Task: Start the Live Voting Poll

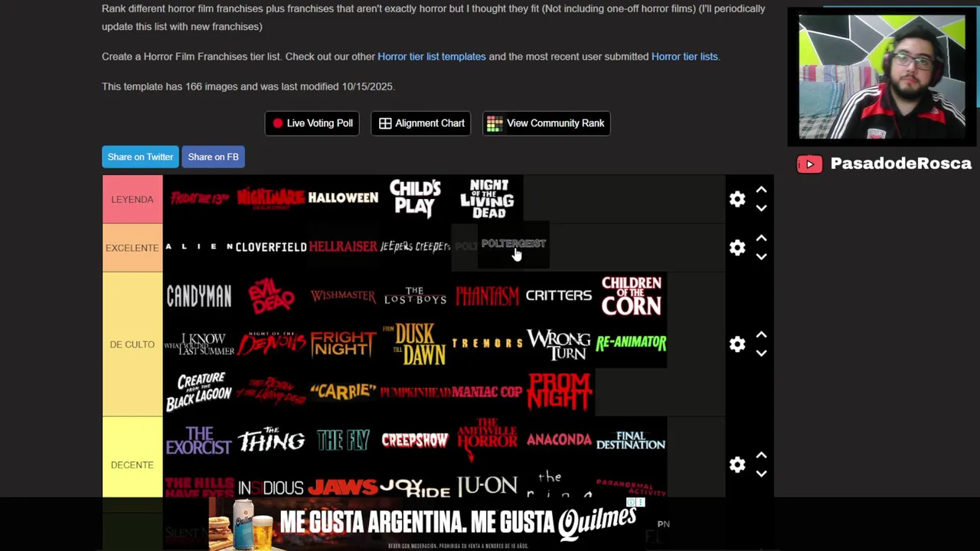Action: pos(312,123)
